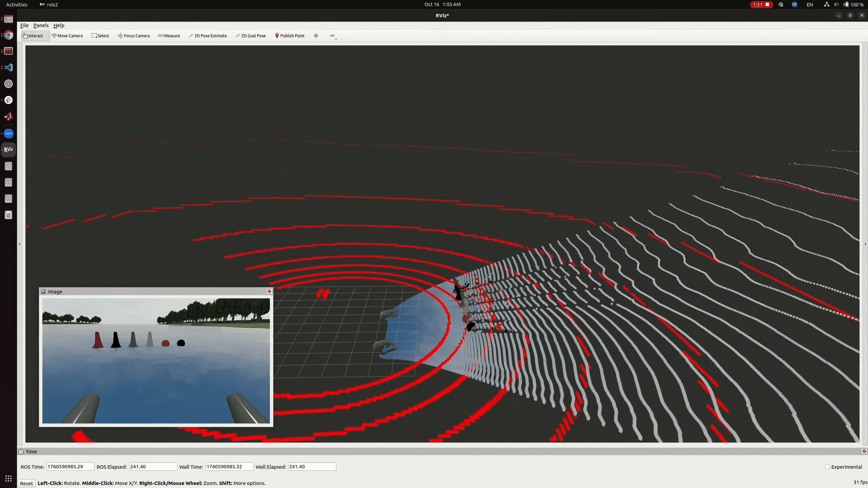
Task: Enable the Experimental checkbox in the Time panel
Action: point(827,467)
